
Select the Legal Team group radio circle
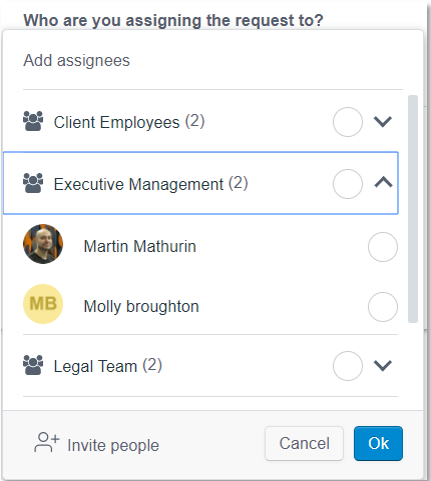coord(348,366)
